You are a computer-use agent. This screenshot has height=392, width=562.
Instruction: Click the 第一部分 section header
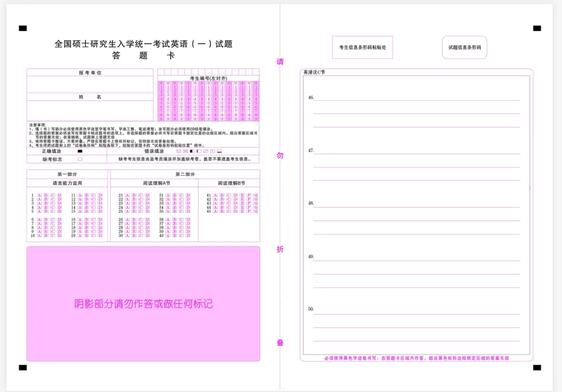coord(67,174)
